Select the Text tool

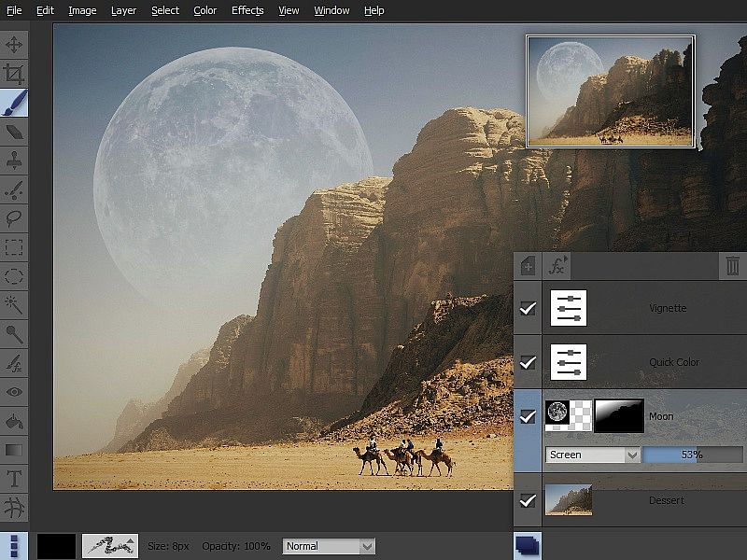point(14,479)
